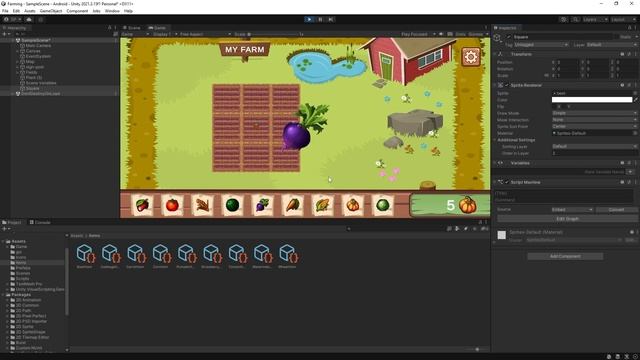Click the pumpkin counter showing 5

coord(451,205)
